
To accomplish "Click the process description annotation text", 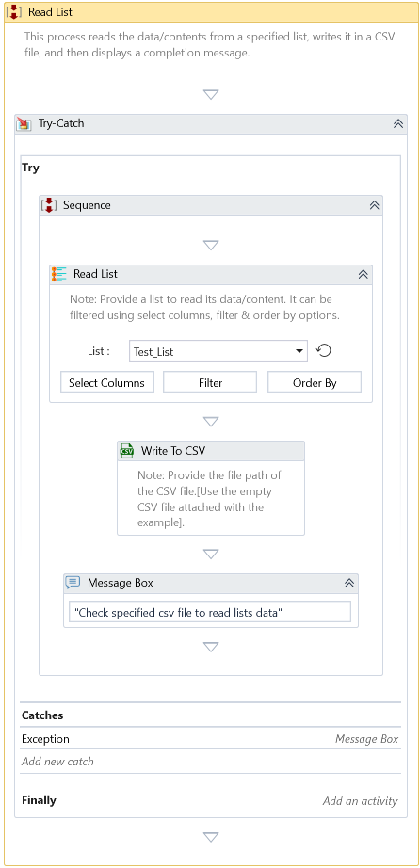I will [x=210, y=45].
